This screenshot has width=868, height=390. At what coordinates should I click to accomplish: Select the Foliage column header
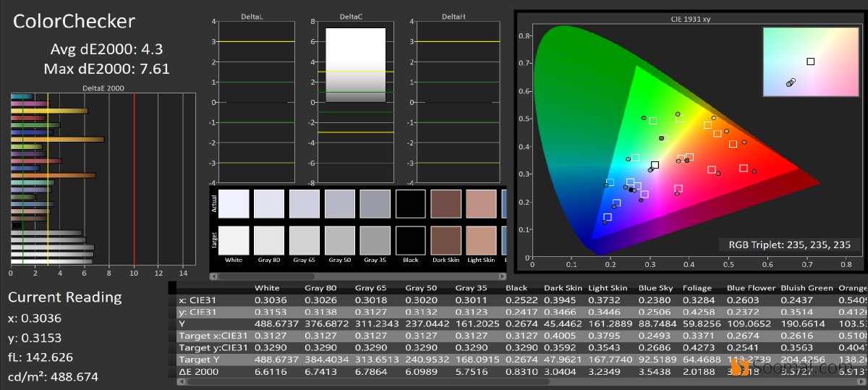tap(698, 288)
